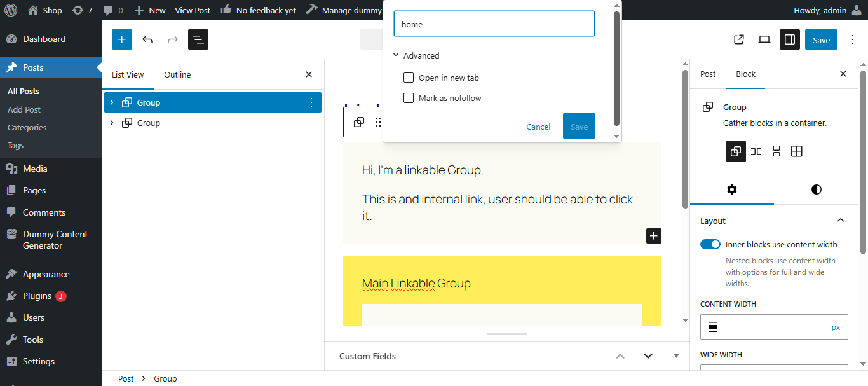Collapse the Advanced link settings
Image resolution: width=868 pixels, height=386 pixels.
417,55
